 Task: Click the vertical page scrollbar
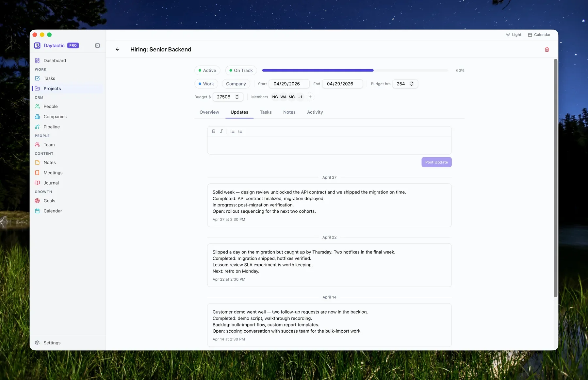coord(555,178)
